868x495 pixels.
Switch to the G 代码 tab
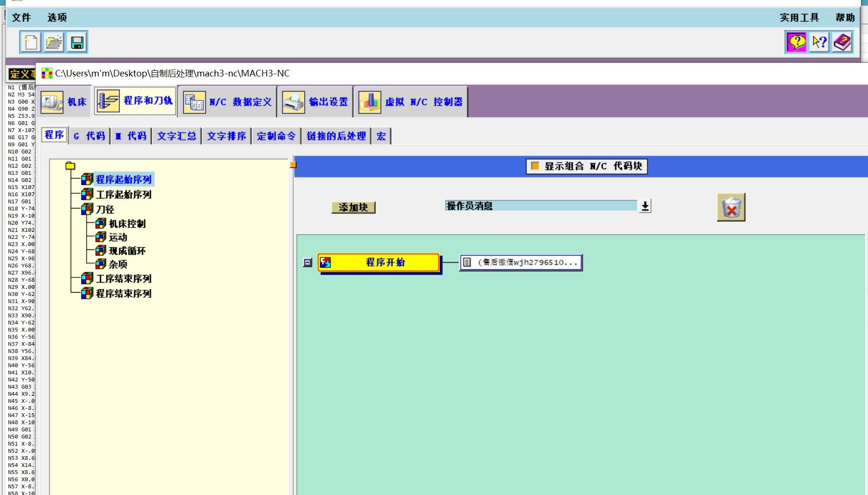tap(89, 136)
